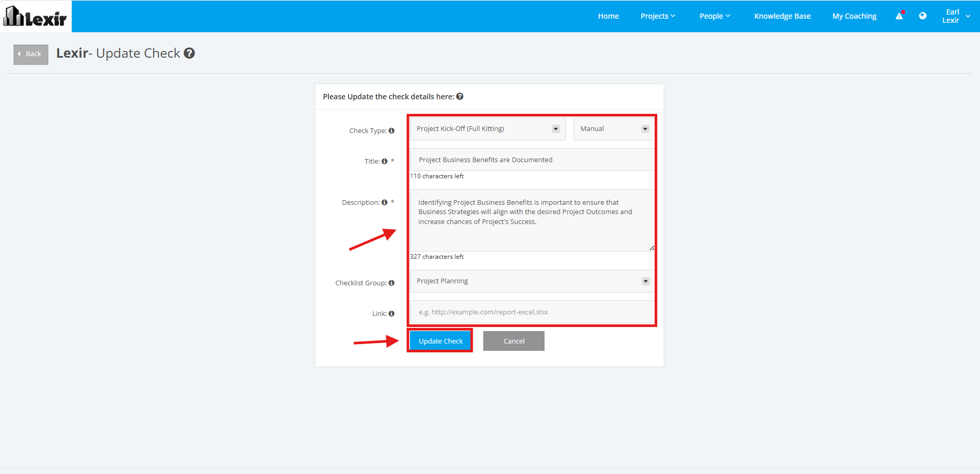
Task: Click info icon beside Check Type label
Action: pyautogui.click(x=391, y=130)
